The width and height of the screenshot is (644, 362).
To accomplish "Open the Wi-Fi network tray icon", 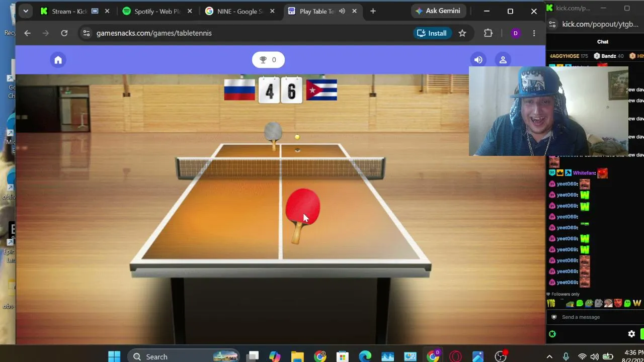I will click(x=582, y=356).
